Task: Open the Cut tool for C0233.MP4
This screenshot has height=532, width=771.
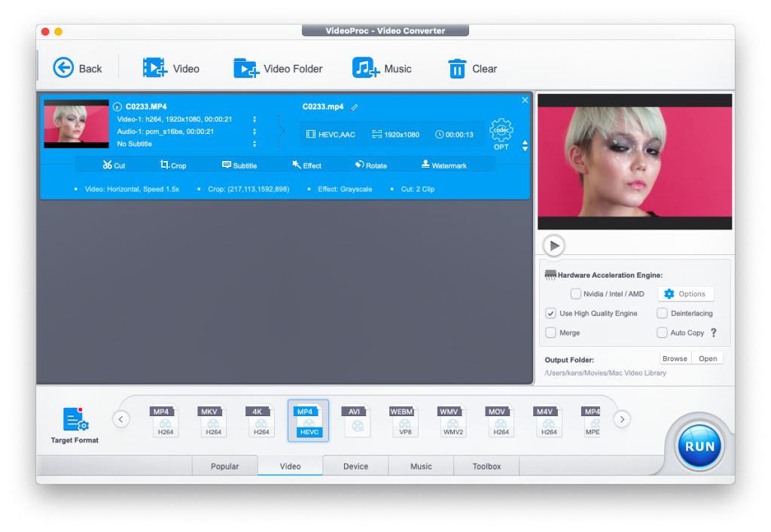Action: click(114, 165)
